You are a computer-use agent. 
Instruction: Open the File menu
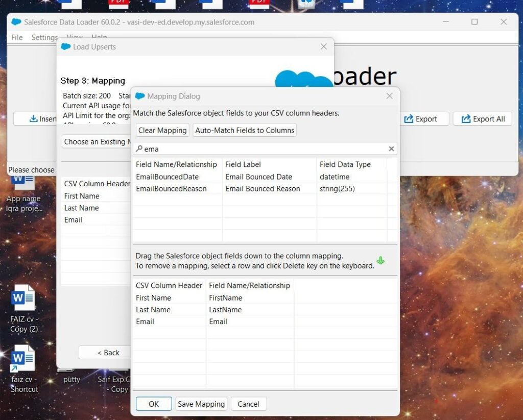coord(16,37)
